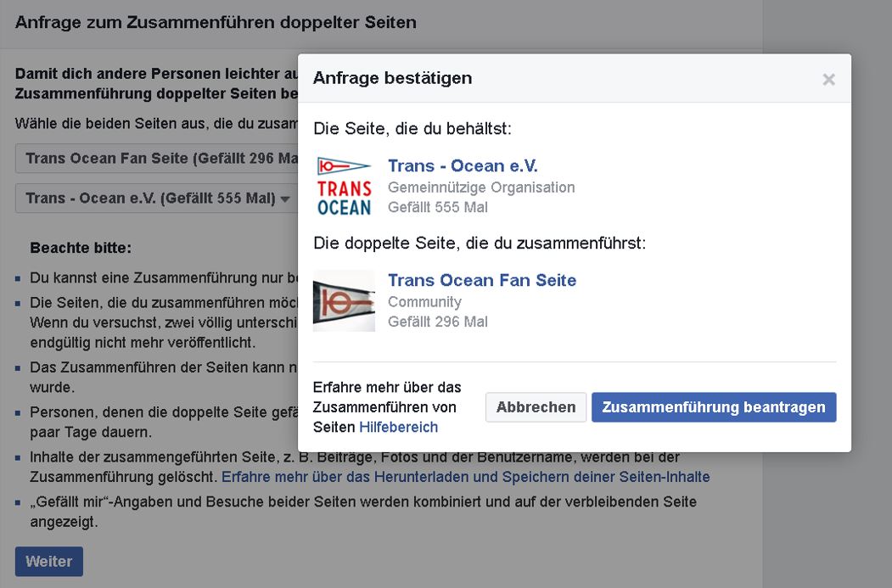Confirm with Zusammenführung beantragen button
The image size is (892, 588).
pyautogui.click(x=714, y=407)
